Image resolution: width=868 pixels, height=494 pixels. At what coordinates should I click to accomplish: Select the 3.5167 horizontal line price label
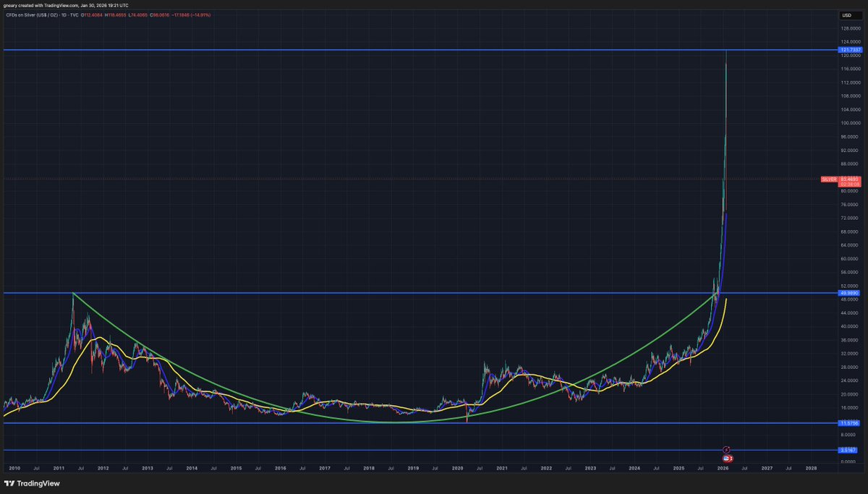[x=848, y=450]
